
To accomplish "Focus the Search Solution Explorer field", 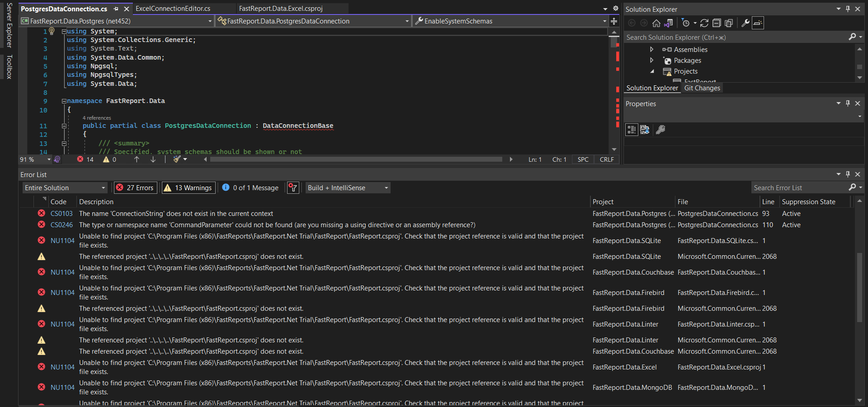I will pos(737,37).
